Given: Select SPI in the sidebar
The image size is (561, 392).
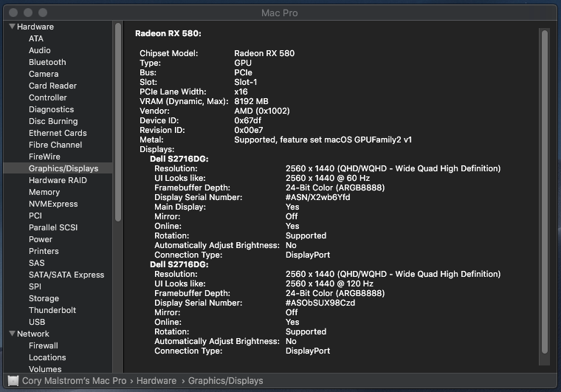Looking at the screenshot, I should click(x=35, y=286).
